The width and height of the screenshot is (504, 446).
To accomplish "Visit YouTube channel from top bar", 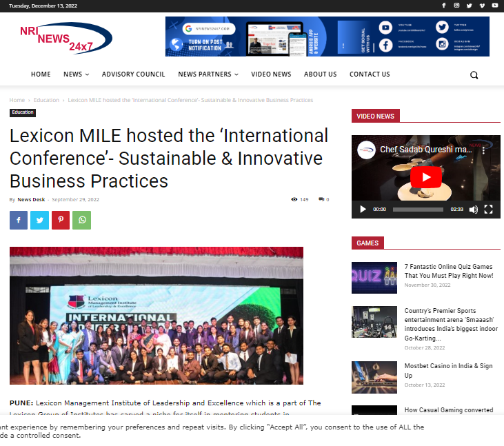I will tap(494, 6).
